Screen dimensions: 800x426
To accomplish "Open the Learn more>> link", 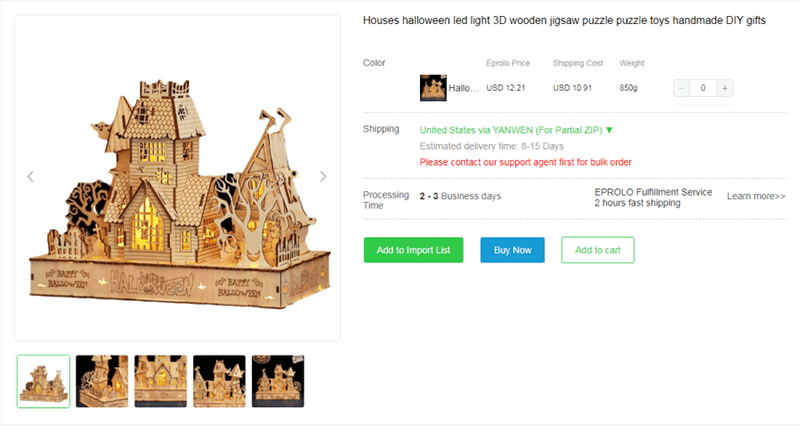I will coord(756,196).
